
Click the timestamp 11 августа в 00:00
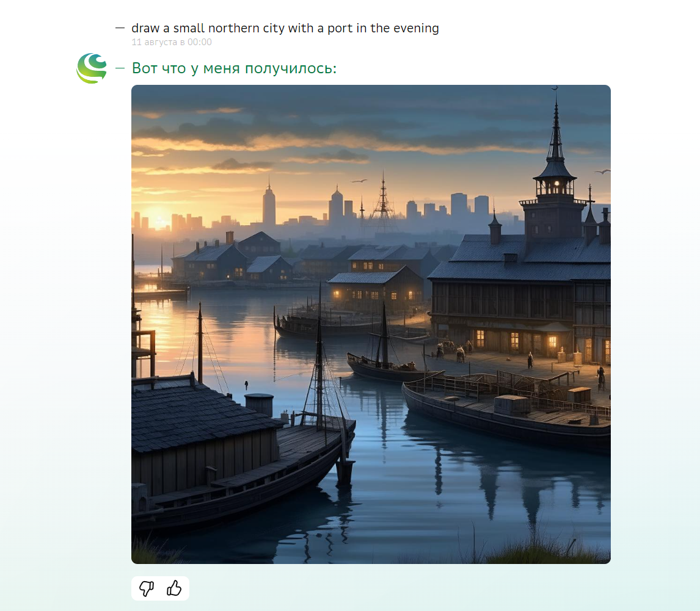click(x=172, y=42)
